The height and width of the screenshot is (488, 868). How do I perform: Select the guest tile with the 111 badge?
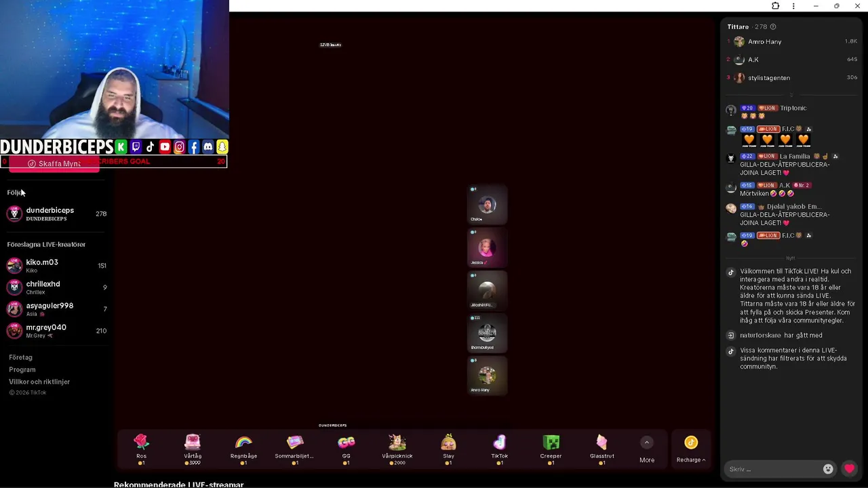click(487, 332)
